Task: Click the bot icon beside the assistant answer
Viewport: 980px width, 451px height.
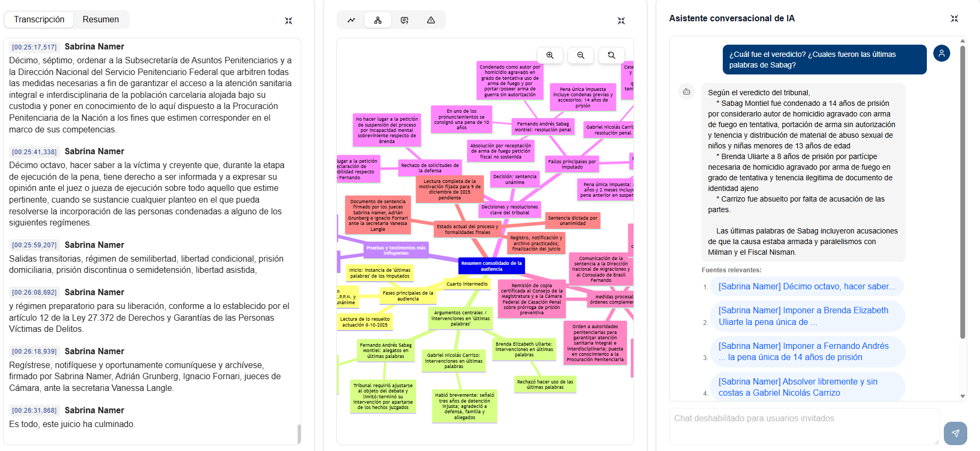Action: [x=687, y=91]
